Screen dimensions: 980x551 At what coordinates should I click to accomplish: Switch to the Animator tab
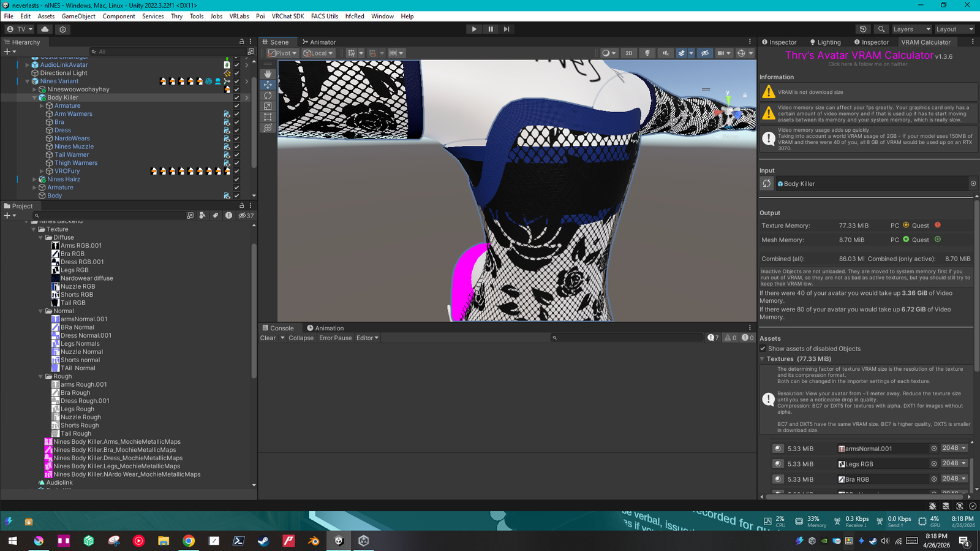319,42
